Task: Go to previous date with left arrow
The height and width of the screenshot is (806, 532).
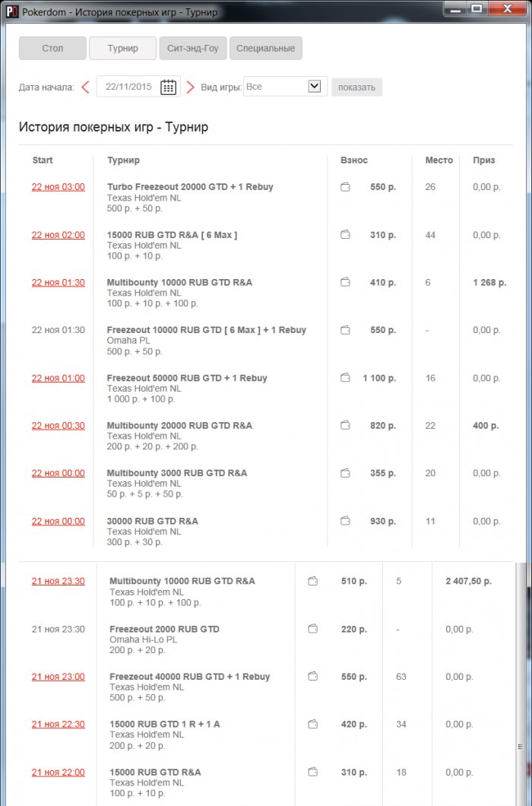Action: 86,87
